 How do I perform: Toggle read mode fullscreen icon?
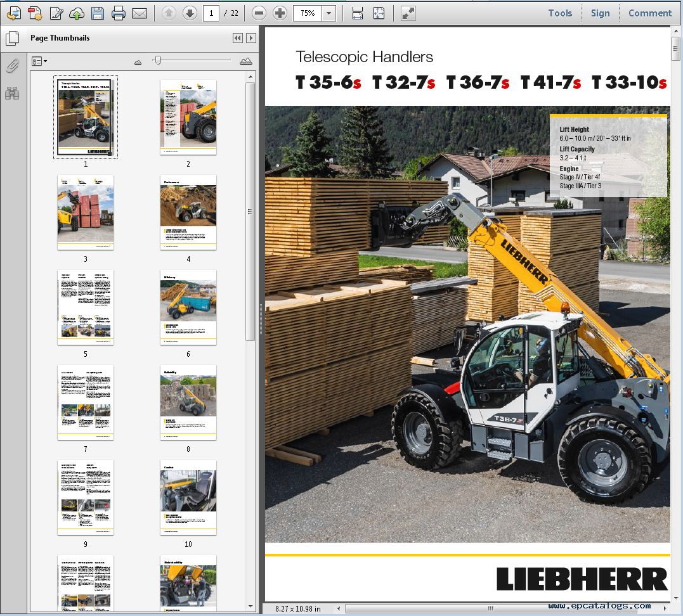(x=408, y=13)
